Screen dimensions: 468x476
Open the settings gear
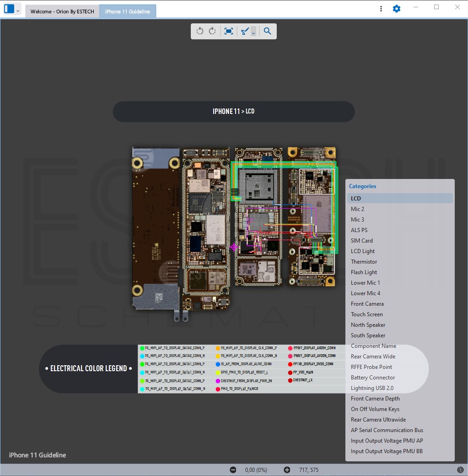(x=397, y=9)
